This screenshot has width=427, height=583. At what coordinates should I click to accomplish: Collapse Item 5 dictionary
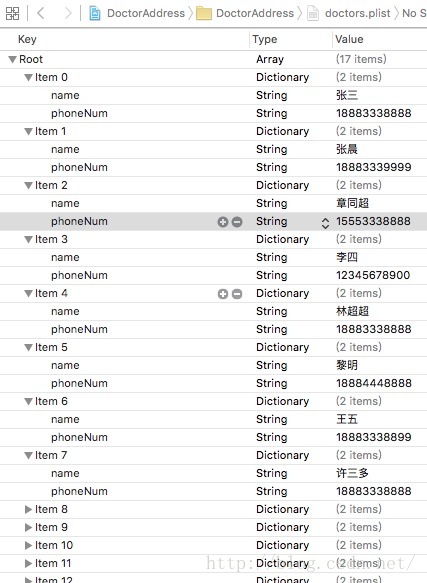tap(28, 348)
